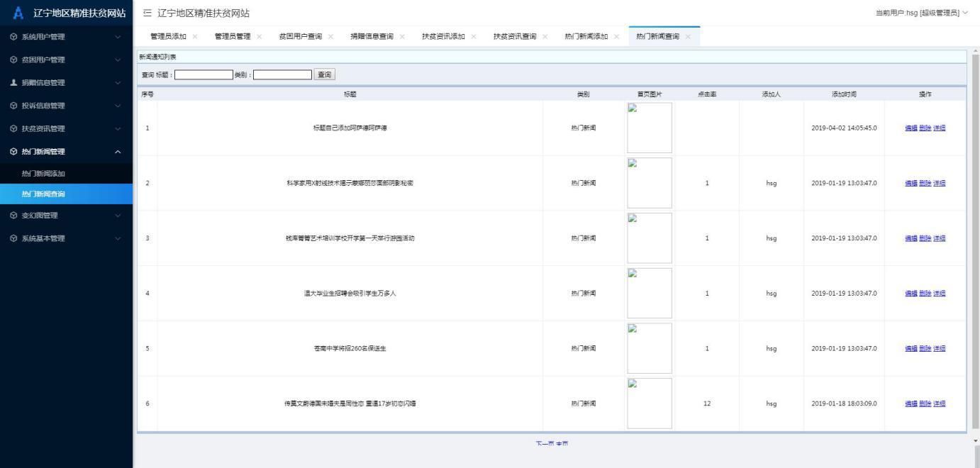Click the timestamp 2019-04-02 14:05:45.0
This screenshot has width=980, height=468.
844,128
